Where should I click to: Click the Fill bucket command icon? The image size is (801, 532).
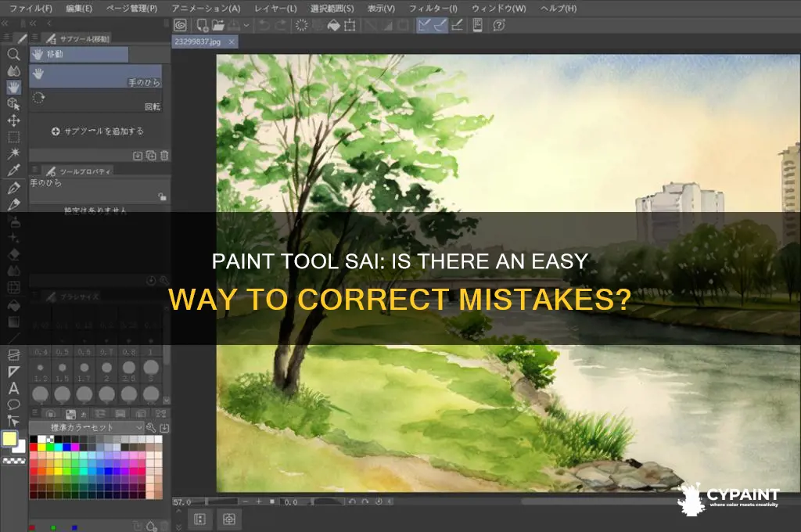coord(333,25)
